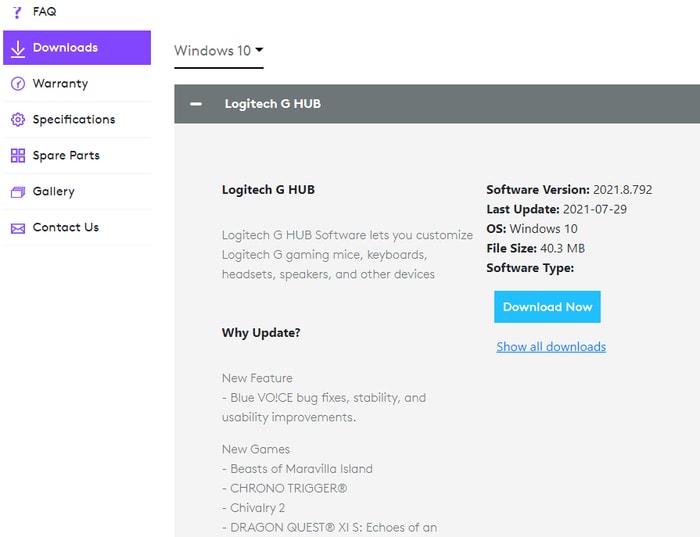Click the FAQ question mark icon
The height and width of the screenshot is (537, 700).
[17, 12]
